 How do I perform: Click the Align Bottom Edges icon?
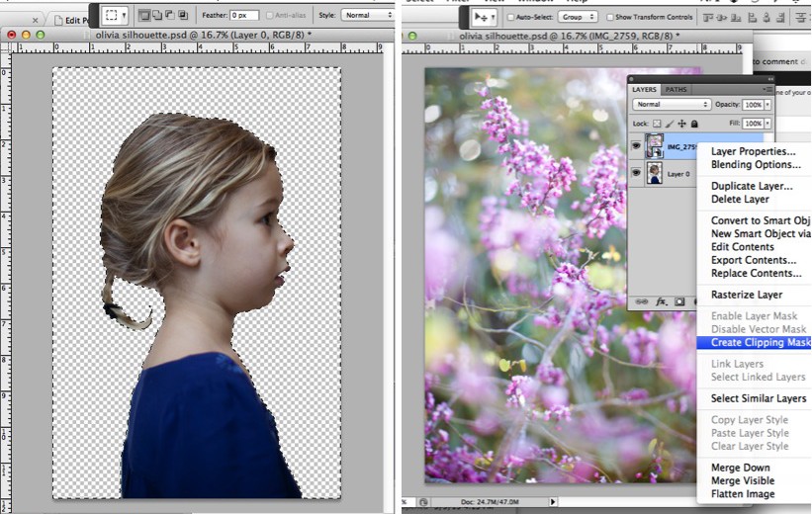click(x=736, y=18)
